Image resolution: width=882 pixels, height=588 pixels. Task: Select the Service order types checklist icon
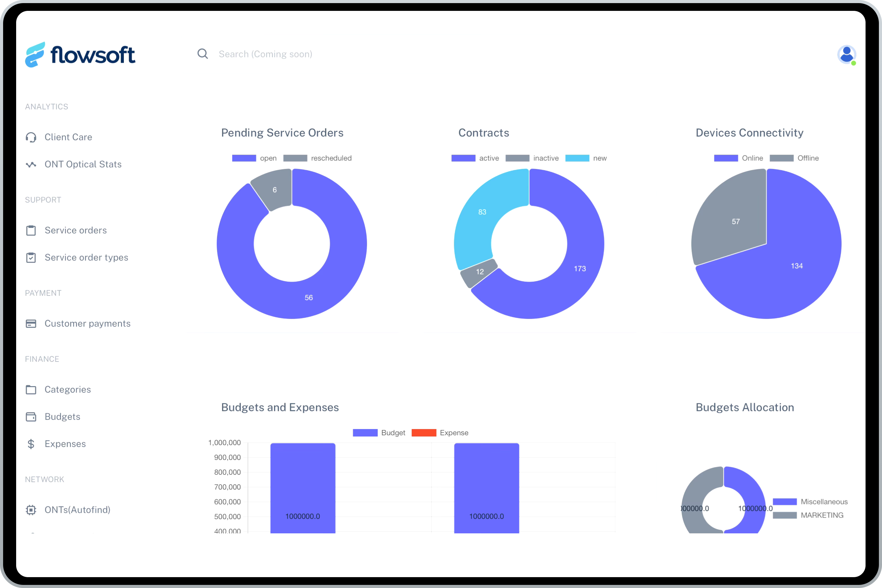coord(31,258)
